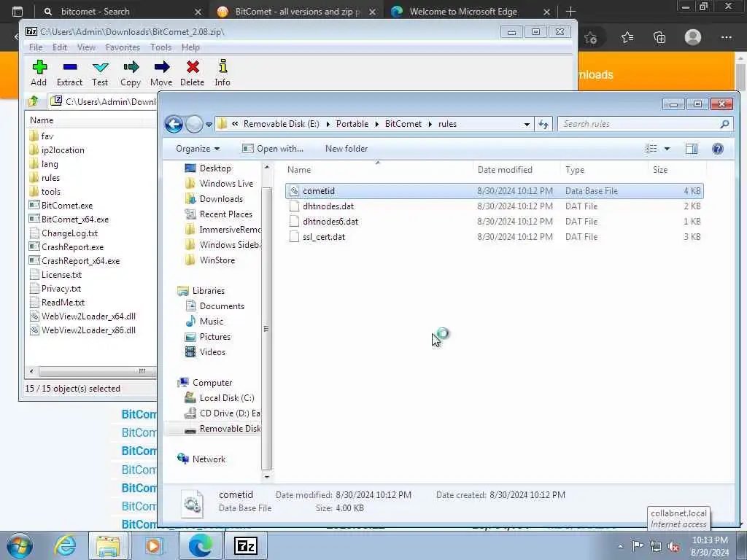Go back in the Explorer window
747x560 pixels.
174,124
